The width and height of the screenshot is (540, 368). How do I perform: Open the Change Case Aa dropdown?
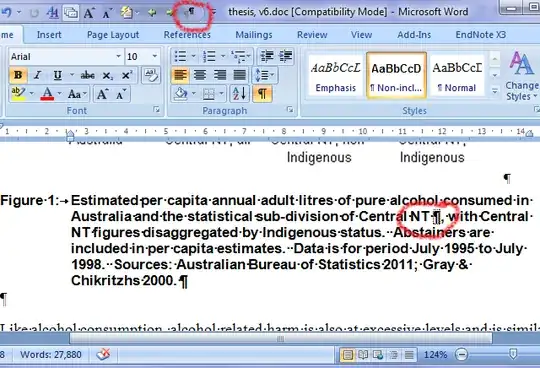click(77, 94)
